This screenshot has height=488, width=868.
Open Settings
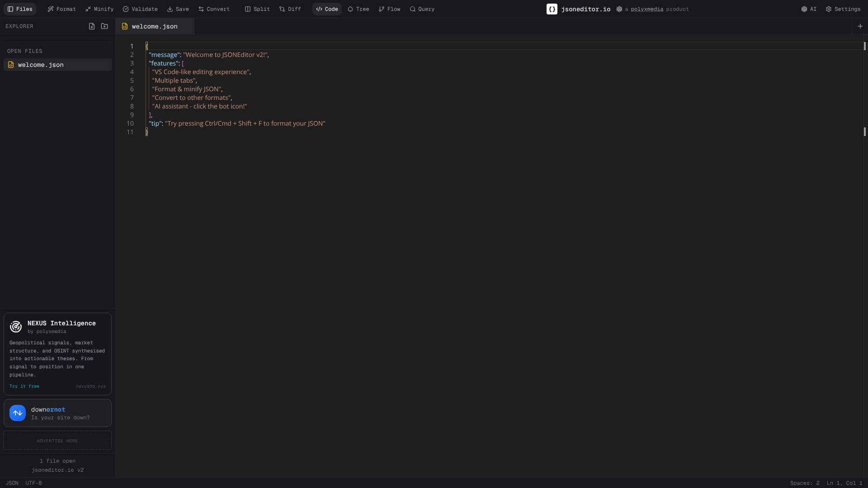click(x=843, y=9)
